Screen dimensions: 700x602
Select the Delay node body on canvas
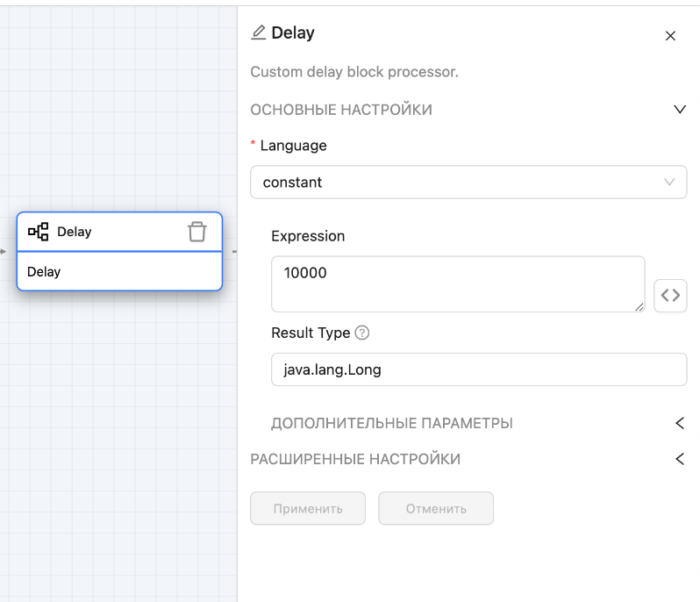(119, 272)
